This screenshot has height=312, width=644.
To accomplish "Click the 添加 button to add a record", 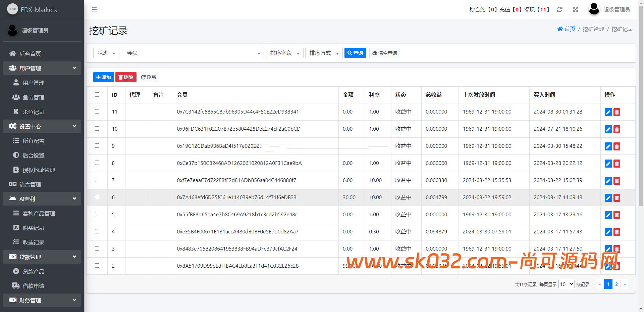I will click(x=103, y=77).
